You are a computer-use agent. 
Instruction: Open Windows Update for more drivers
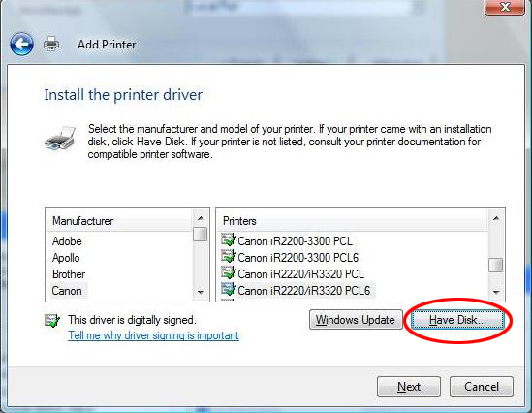[x=356, y=320]
